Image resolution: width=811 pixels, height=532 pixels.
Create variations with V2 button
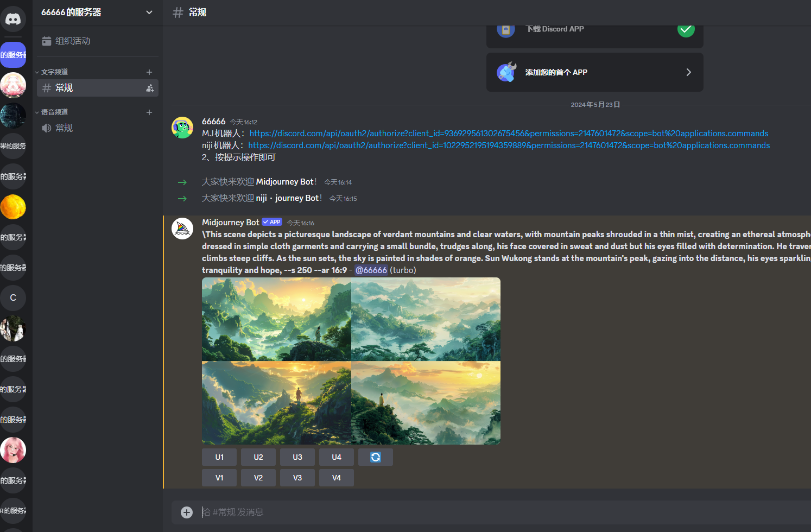pos(258,478)
